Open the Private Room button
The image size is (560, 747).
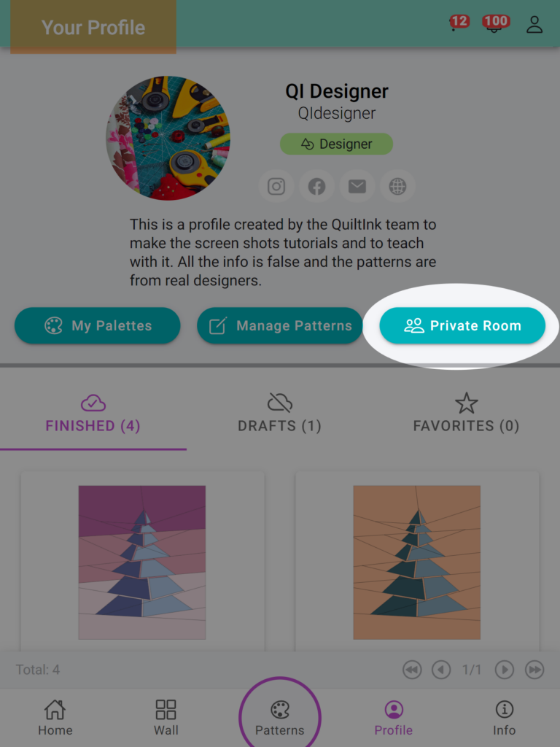coord(462,325)
